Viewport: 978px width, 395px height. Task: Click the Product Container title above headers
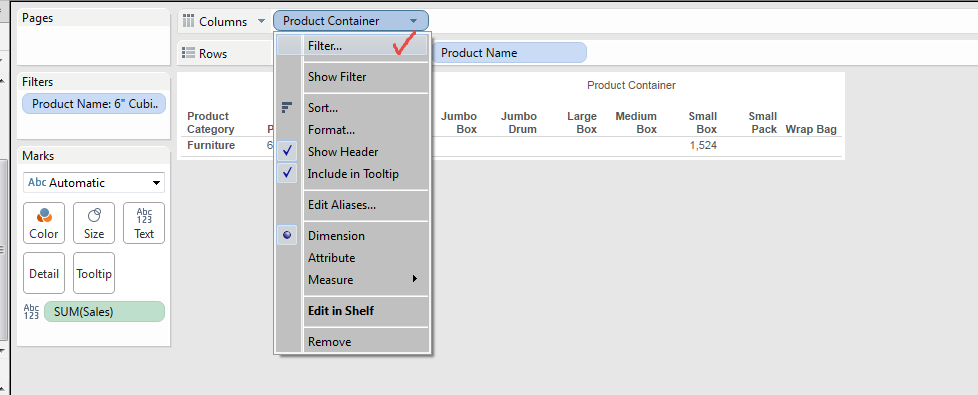[631, 85]
